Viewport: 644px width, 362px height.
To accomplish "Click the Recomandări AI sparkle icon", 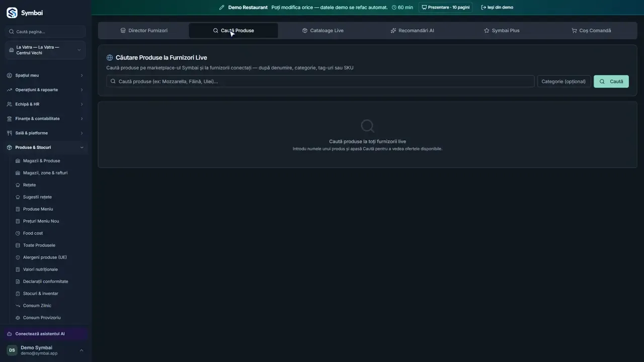I will point(393,31).
